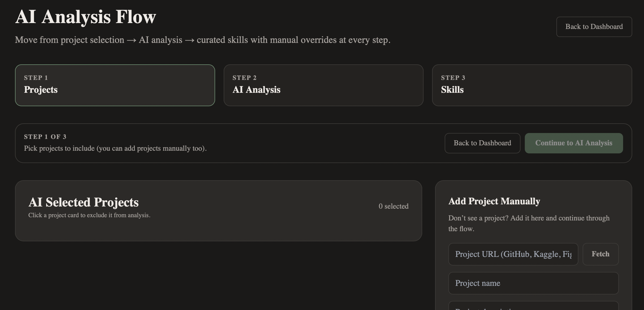Open the Step 3 Skills tab

(532, 85)
